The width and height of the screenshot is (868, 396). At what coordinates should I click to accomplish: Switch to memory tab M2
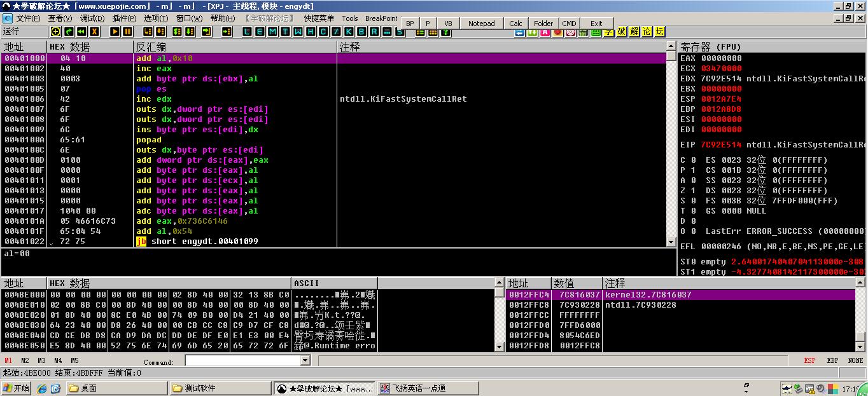(x=25, y=360)
